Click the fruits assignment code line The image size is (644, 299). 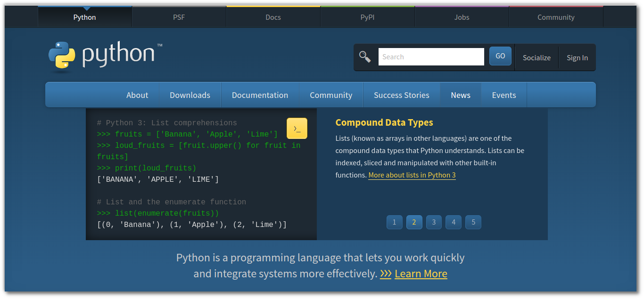[187, 134]
